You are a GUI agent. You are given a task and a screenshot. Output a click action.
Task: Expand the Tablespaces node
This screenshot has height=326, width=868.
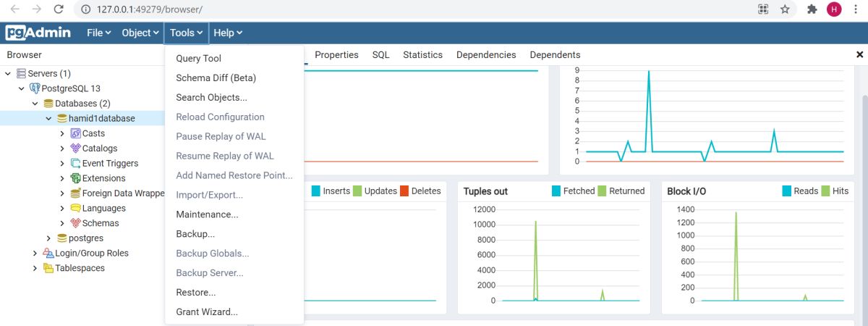tap(35, 268)
